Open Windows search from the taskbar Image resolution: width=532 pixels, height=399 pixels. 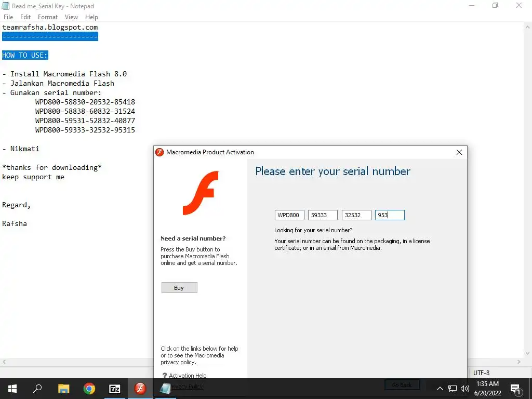pyautogui.click(x=37, y=389)
